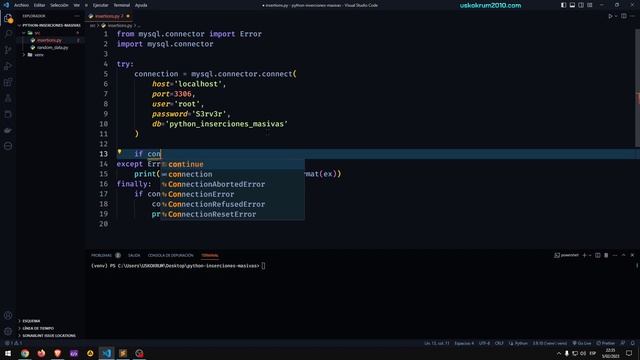This screenshot has width=640, height=360.
Task: Toggle the bottom panel layout button
Action: 572,5
